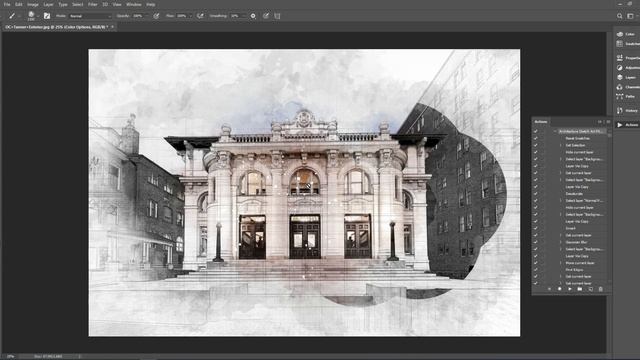Viewport: 640px width, 360px height.
Task: Open the Adjustments panel icon
Action: 620,68
